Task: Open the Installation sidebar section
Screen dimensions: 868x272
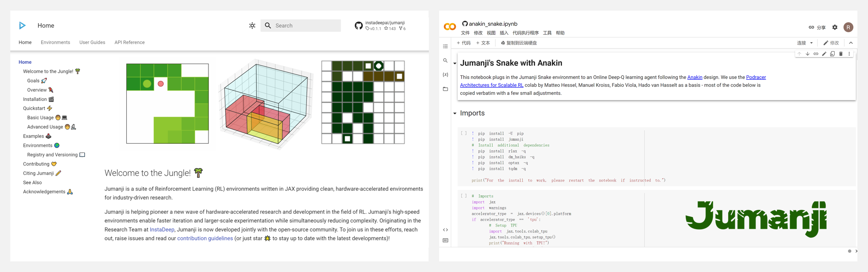Action: point(38,99)
